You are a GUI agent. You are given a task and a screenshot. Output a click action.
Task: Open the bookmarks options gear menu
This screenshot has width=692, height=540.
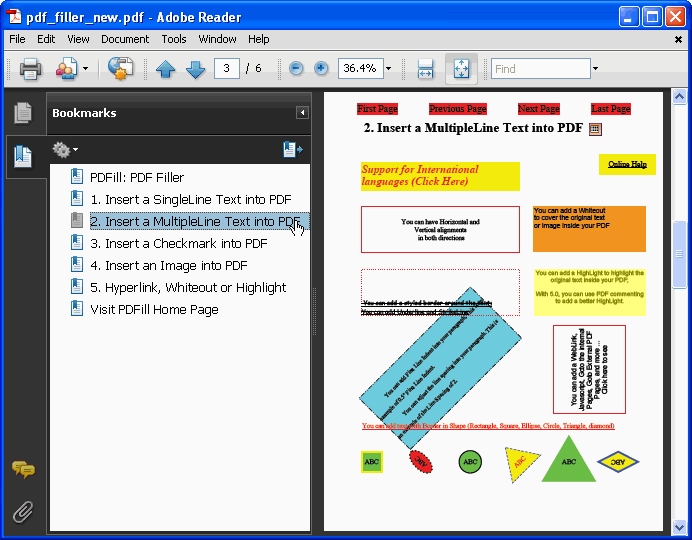(65, 150)
